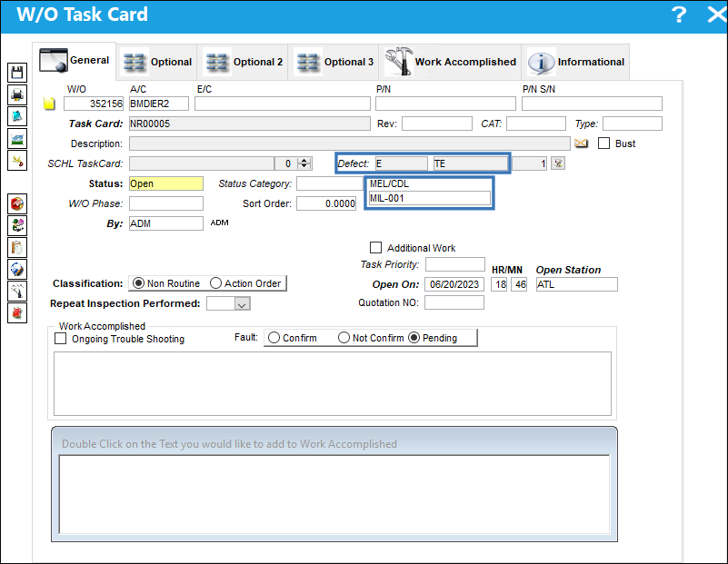Image resolution: width=728 pixels, height=564 pixels.
Task: Open the Optional 3 tab
Action: click(x=335, y=62)
